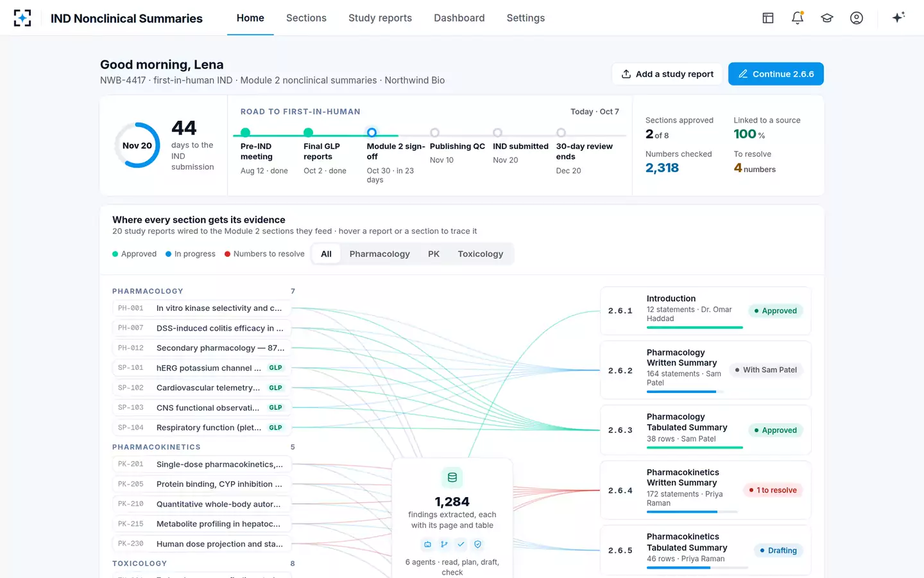Click the GLP badge on Cardiovascular telemetry row
Screen dimensions: 924x578
(276, 388)
